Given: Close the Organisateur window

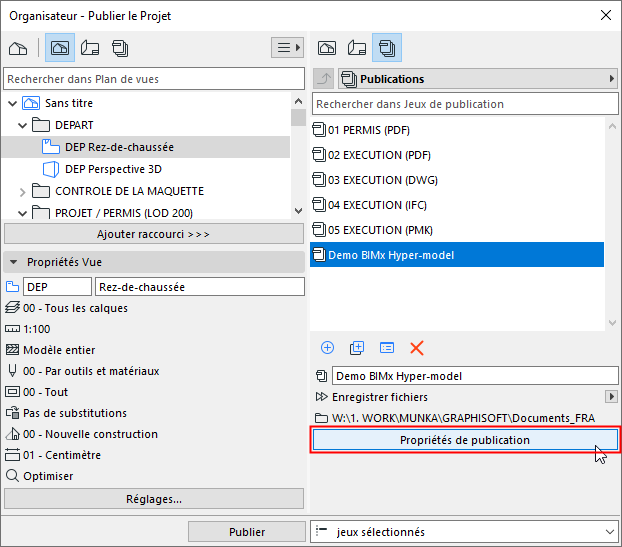Looking at the screenshot, I should click(x=606, y=15).
